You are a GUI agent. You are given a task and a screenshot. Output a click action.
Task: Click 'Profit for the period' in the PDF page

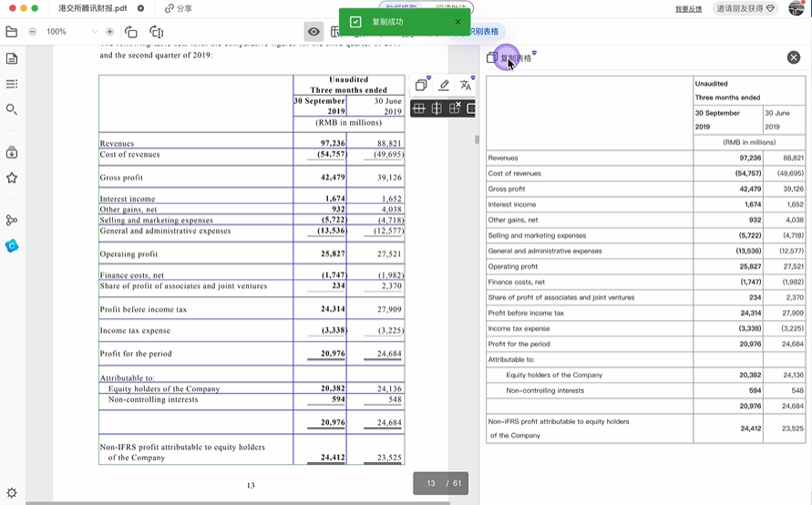136,354
